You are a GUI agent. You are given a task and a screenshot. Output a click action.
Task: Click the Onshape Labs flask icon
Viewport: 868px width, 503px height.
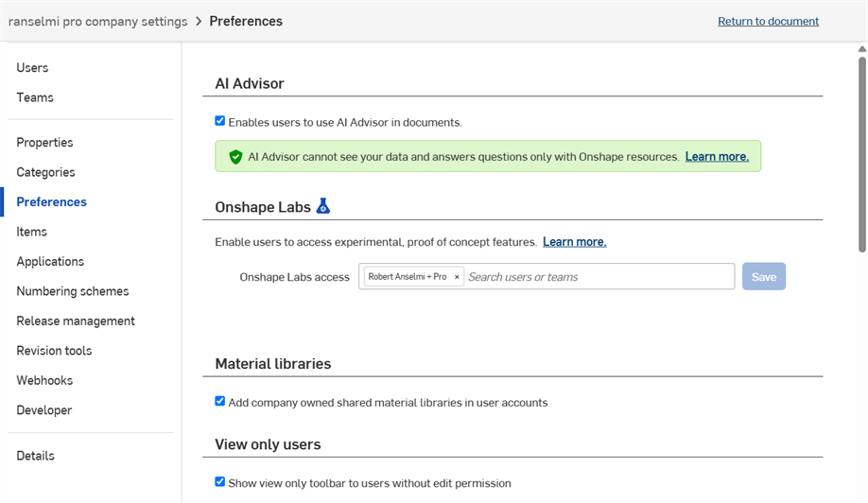pos(322,206)
